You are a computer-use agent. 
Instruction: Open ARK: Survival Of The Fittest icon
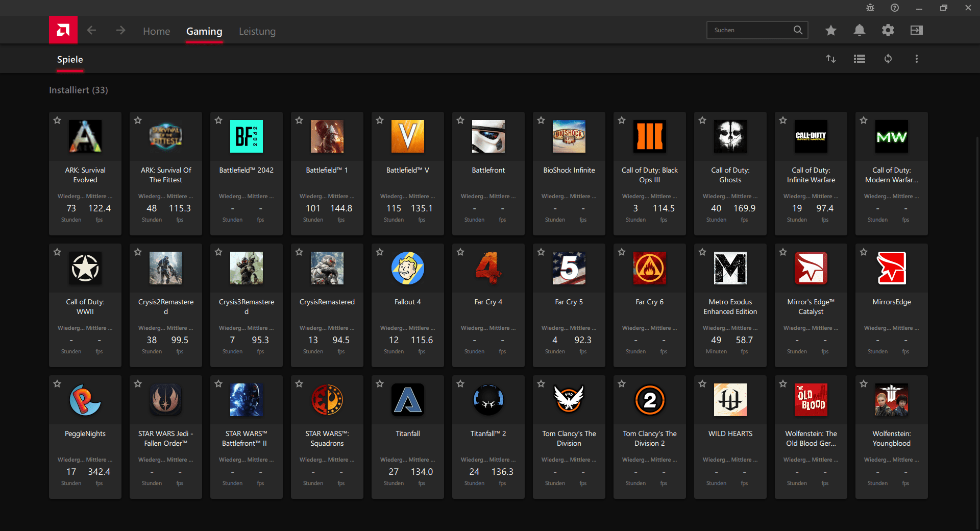[166, 136]
